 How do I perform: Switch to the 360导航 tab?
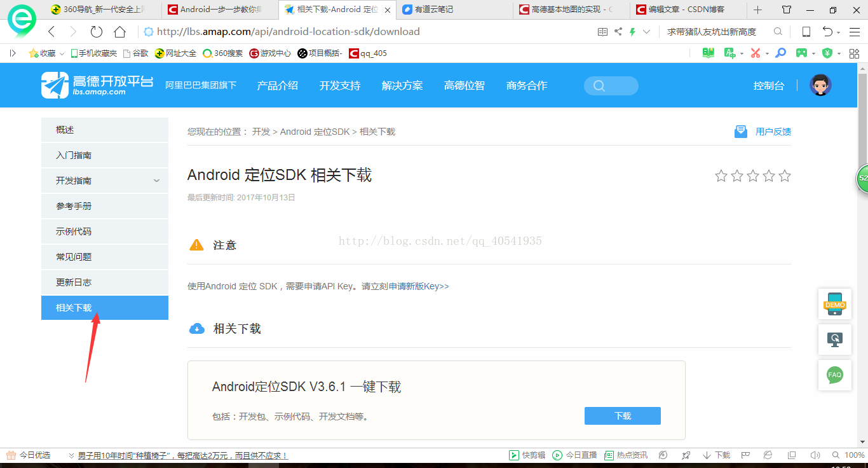click(102, 10)
